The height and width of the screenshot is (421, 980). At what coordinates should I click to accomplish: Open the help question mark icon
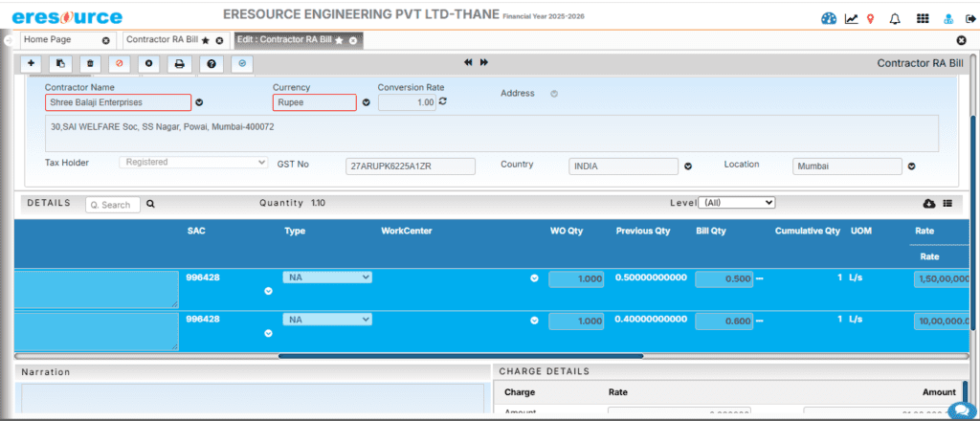[x=211, y=63]
